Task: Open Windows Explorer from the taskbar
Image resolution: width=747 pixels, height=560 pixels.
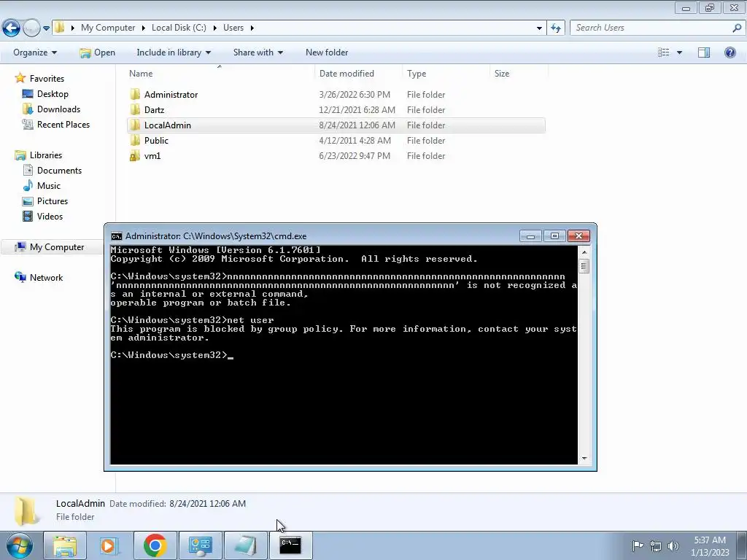Action: [64, 546]
